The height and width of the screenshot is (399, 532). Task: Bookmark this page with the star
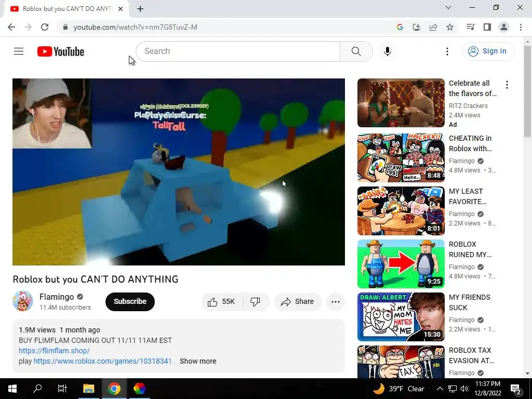pos(450,27)
